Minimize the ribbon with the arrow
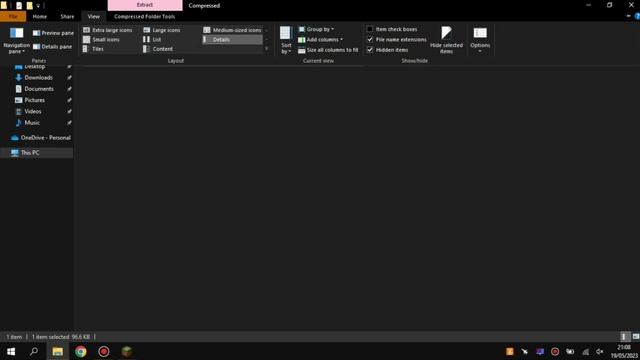 (x=628, y=16)
